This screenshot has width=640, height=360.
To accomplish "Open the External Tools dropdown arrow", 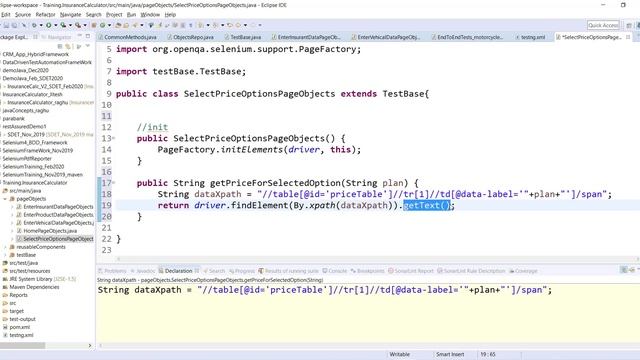I will [x=85, y=25].
